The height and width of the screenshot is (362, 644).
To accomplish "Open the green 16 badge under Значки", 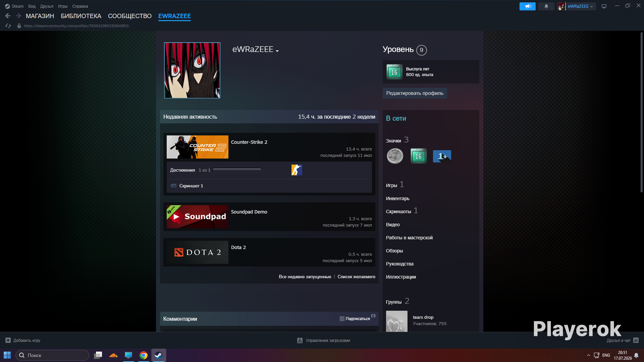I will point(418,156).
